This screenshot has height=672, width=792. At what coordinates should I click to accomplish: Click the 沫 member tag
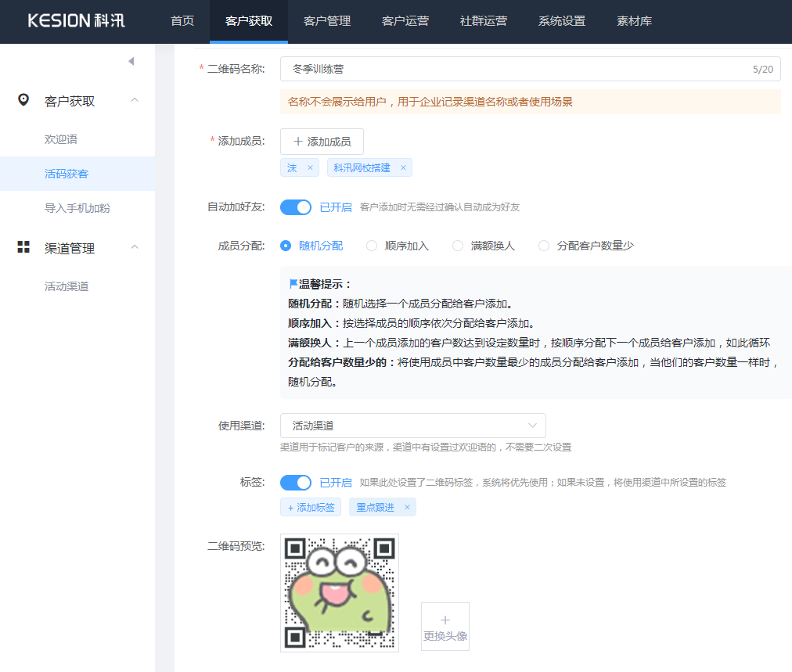tap(300, 167)
